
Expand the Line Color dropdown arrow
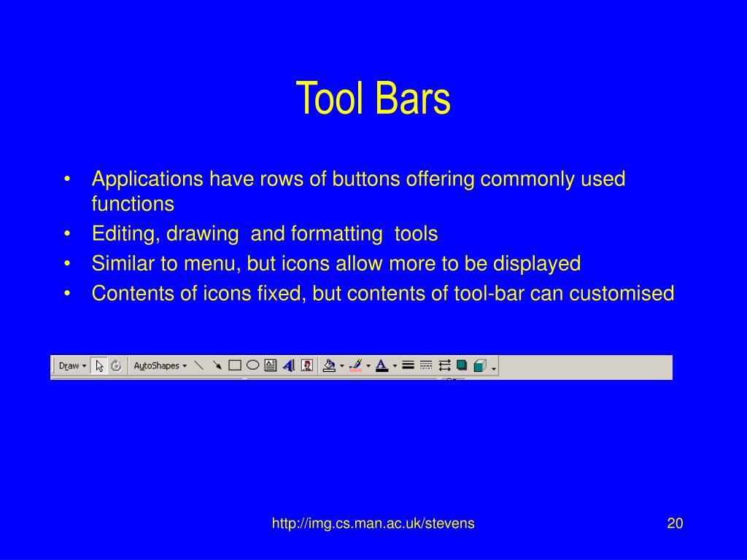(x=368, y=366)
